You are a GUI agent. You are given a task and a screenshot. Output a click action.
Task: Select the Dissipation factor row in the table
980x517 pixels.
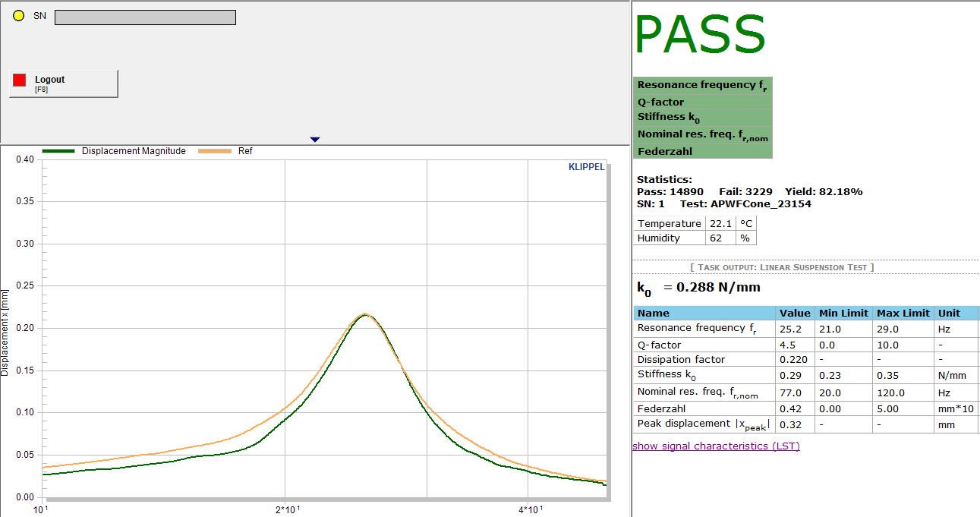pyautogui.click(x=681, y=359)
